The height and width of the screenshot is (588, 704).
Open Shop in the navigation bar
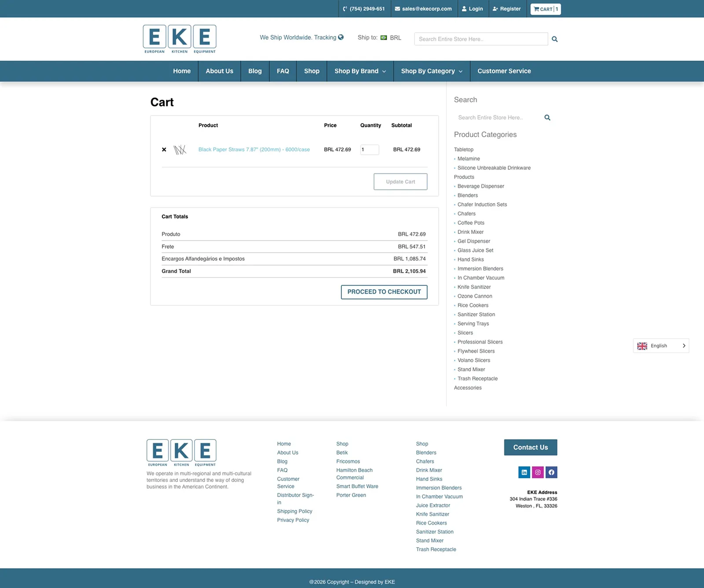pyautogui.click(x=312, y=71)
